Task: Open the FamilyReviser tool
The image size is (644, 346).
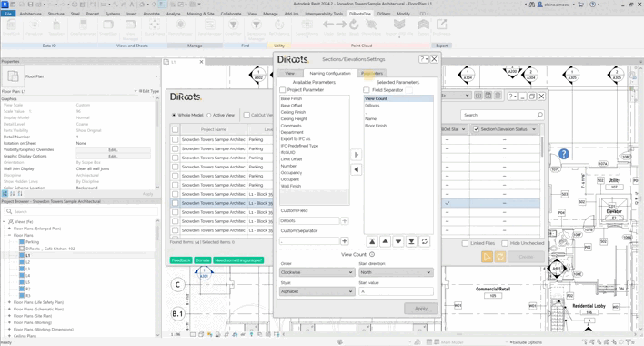Action: coord(180,28)
